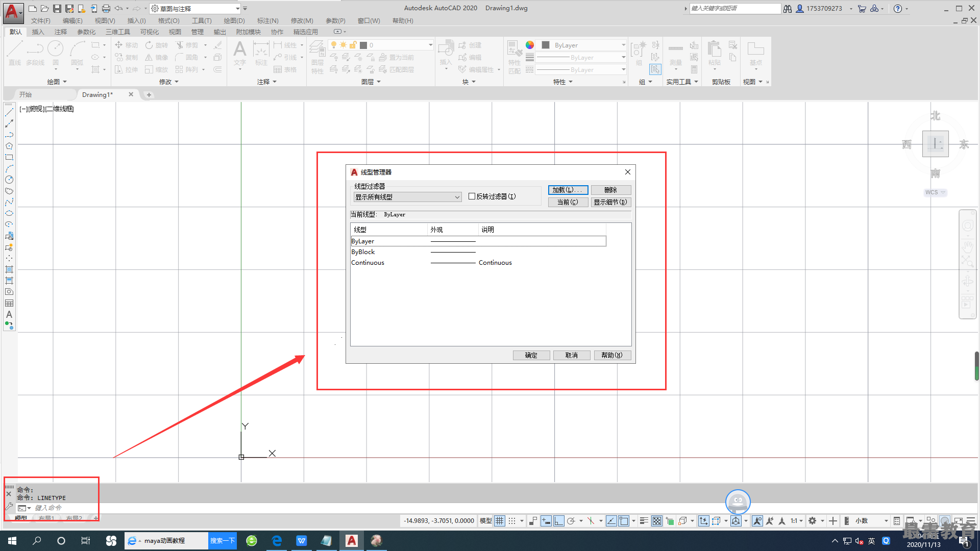
Task: Open the Text (文字) annotation tool
Action: [240, 53]
